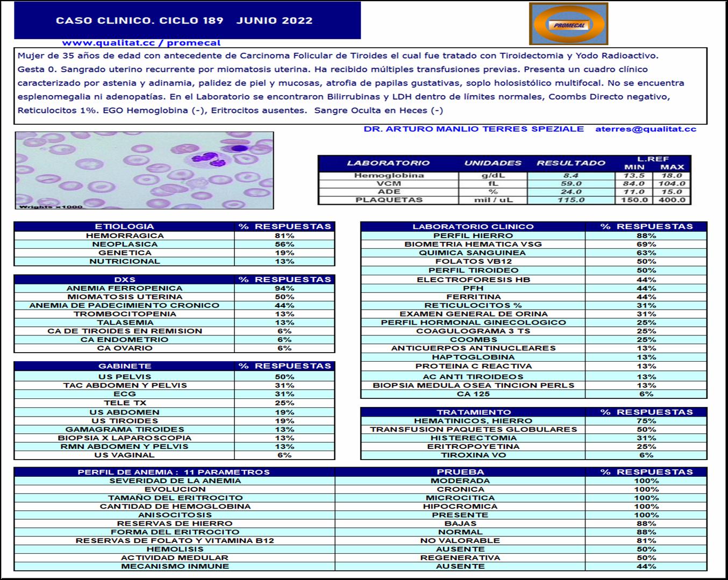Viewport: 728px width, 580px height.
Task: Select SEVERIDAD DE LA ANEMIA row
Action: click(360, 481)
